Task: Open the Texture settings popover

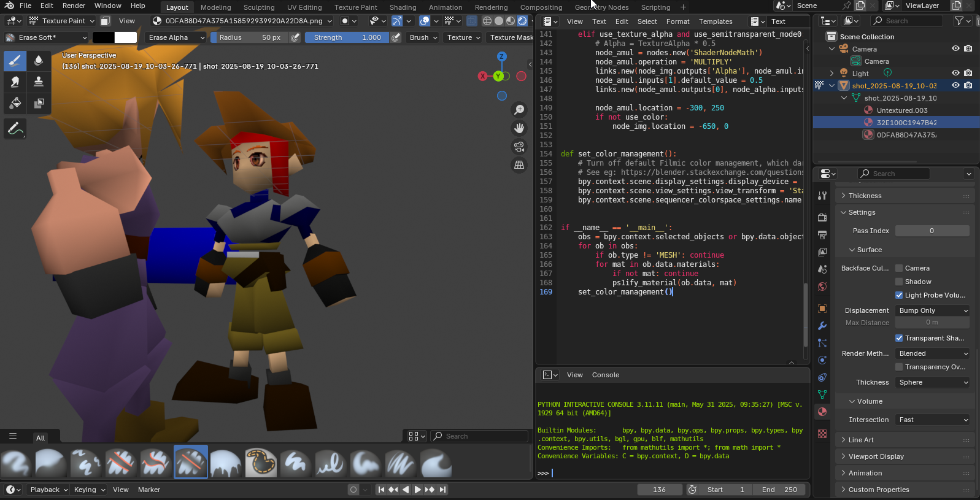Action: pyautogui.click(x=464, y=37)
